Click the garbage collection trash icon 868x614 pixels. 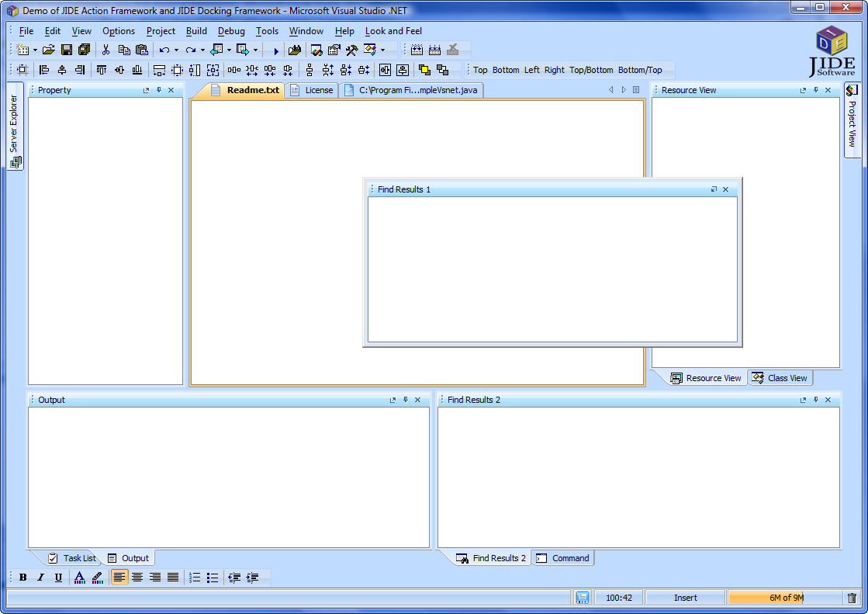point(852,598)
